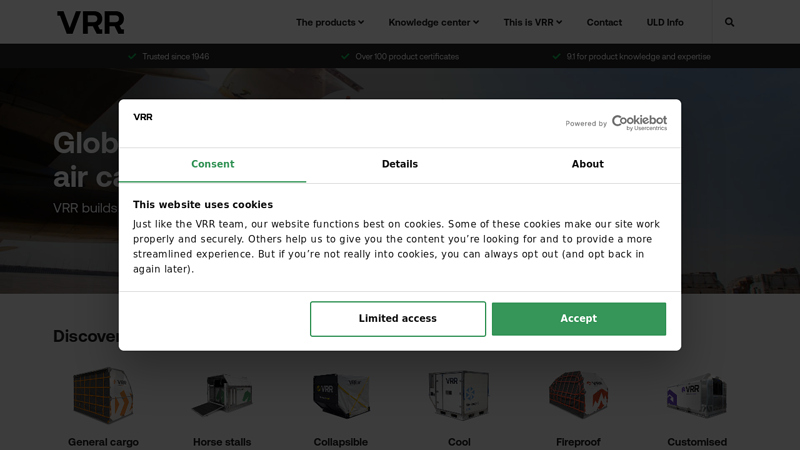Switch to the Details tab
This screenshot has height=450, width=800.
click(400, 165)
